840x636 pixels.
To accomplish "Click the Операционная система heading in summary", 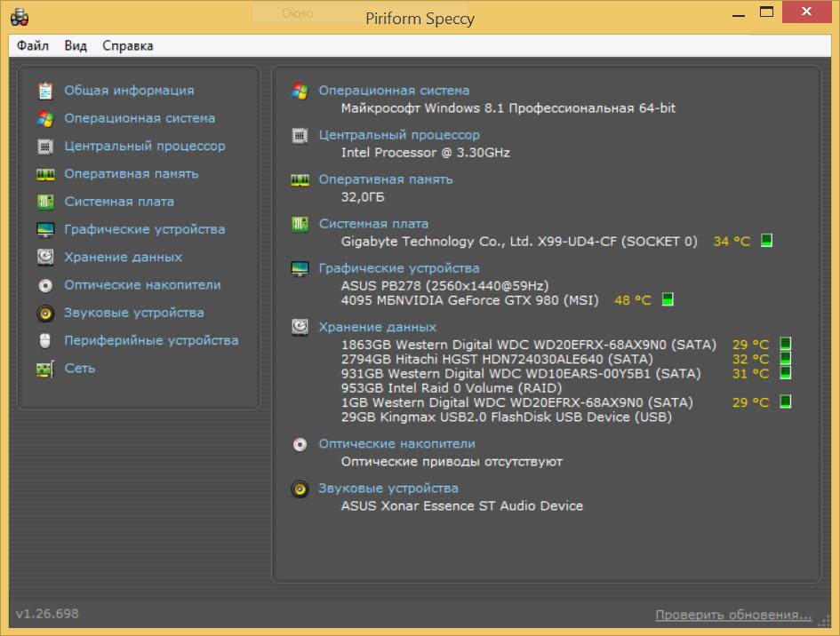I will pos(395,91).
